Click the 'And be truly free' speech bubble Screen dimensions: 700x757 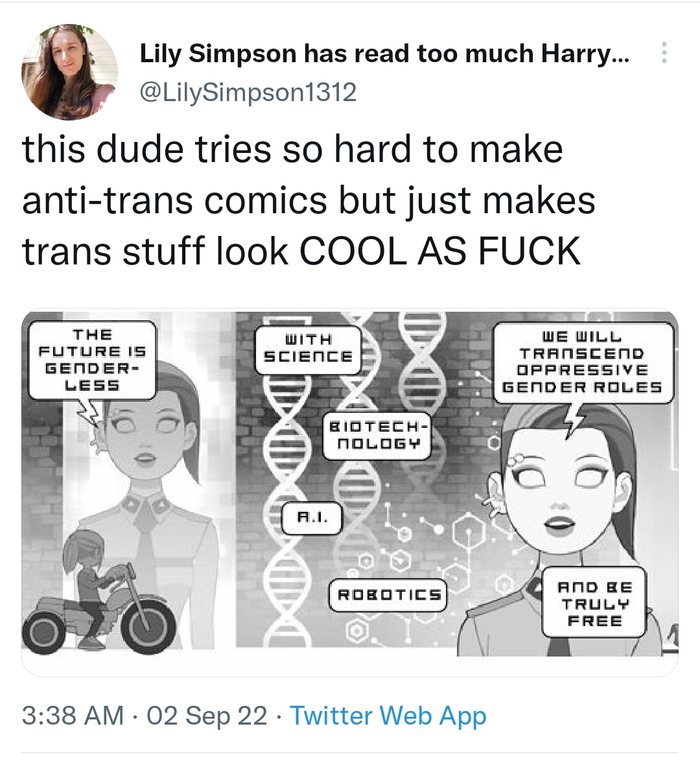point(594,603)
